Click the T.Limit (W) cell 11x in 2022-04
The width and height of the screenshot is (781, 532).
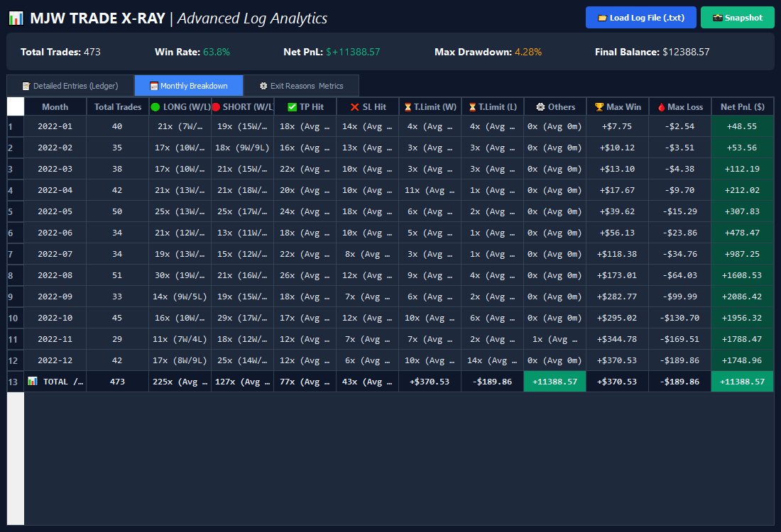coord(430,190)
